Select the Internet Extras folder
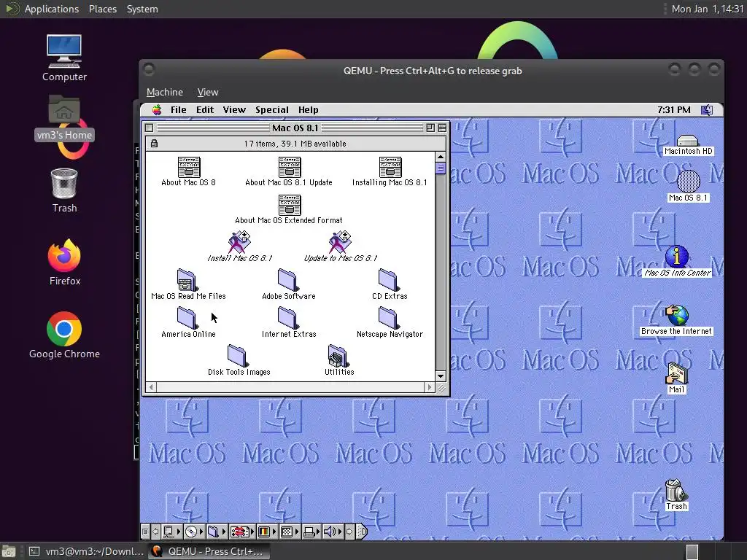Screen dimensions: 747x560 pos(289,322)
